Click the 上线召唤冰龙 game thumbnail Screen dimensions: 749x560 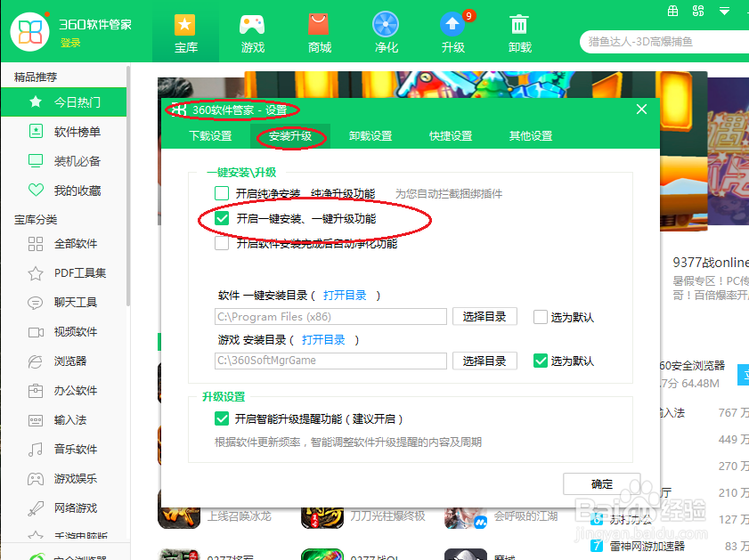coord(179,518)
